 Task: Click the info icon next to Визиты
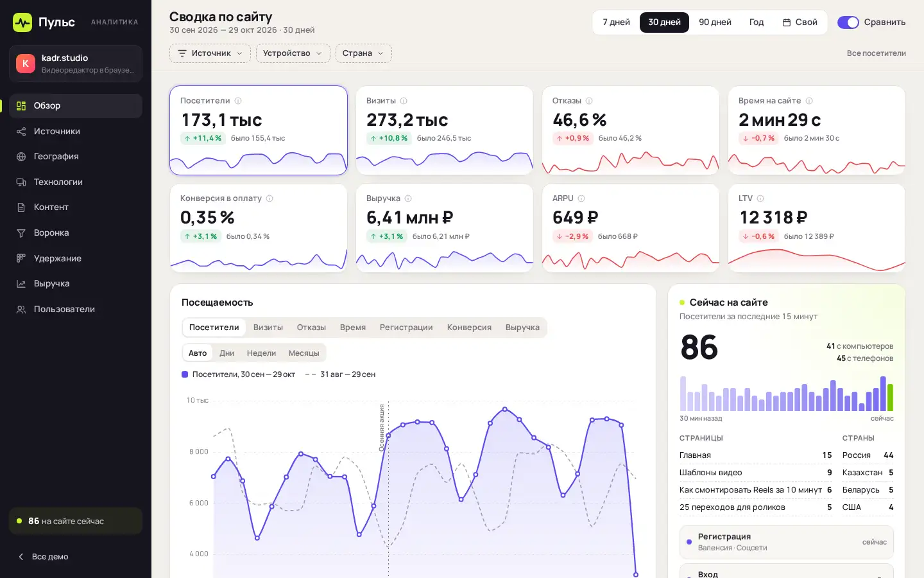tap(404, 101)
